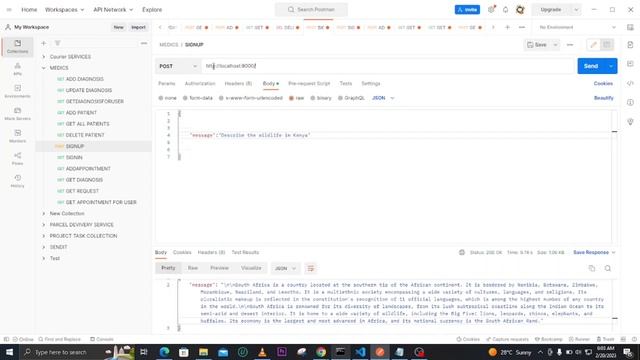This screenshot has width=640, height=360.
Task: Open the Pre-request Script tab
Action: click(x=309, y=83)
